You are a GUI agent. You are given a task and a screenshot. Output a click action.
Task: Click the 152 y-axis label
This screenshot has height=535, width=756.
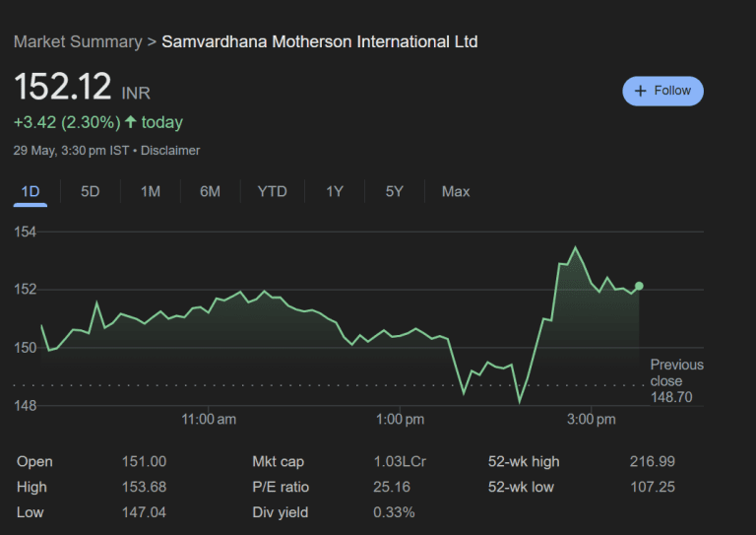(25, 290)
